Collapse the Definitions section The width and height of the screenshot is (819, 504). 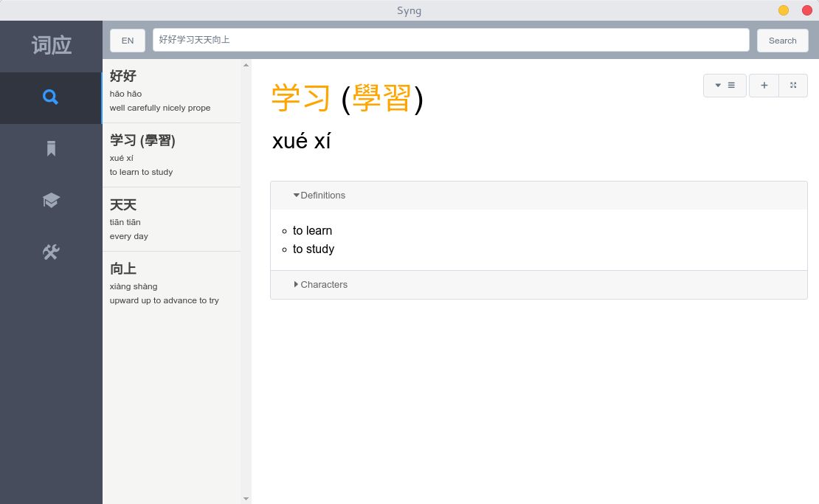point(319,196)
